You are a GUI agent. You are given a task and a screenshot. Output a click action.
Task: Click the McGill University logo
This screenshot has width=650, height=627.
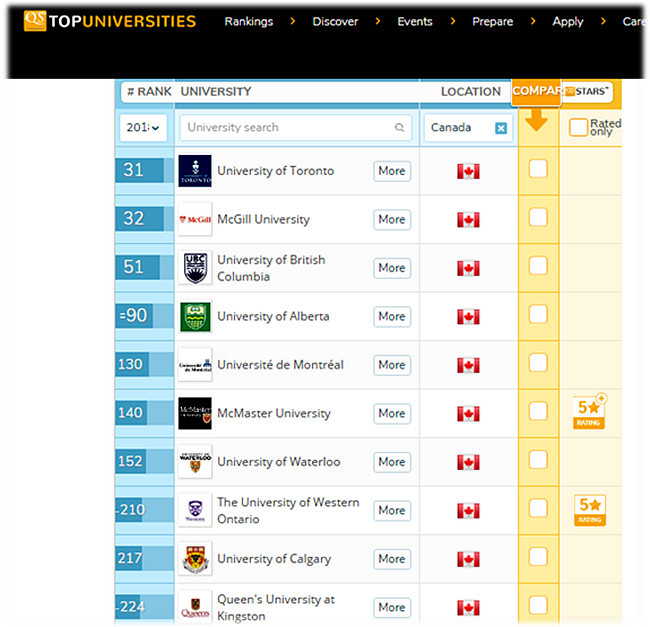point(195,220)
